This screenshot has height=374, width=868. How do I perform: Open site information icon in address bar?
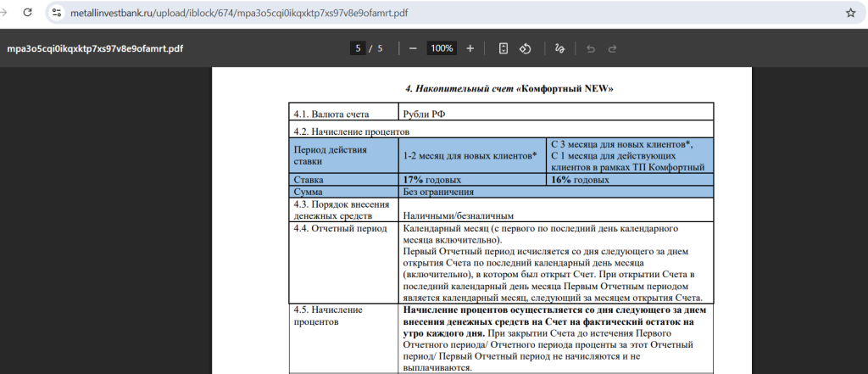pyautogui.click(x=56, y=13)
